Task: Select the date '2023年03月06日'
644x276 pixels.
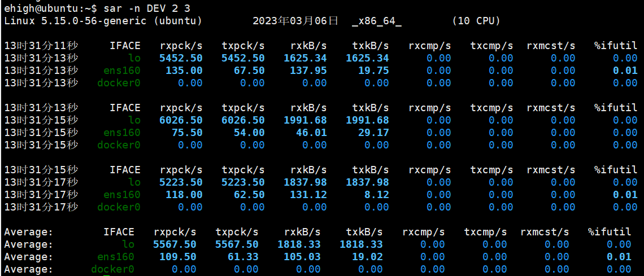Action: click(295, 21)
